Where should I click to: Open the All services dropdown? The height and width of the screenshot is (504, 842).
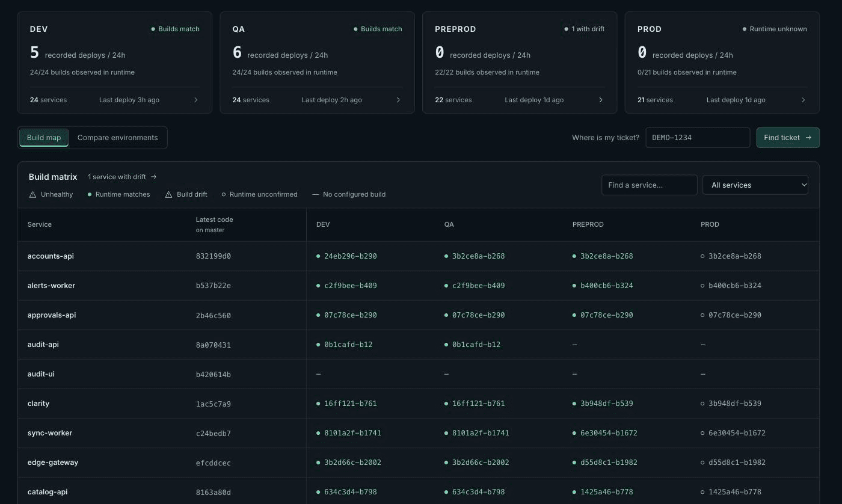755,185
